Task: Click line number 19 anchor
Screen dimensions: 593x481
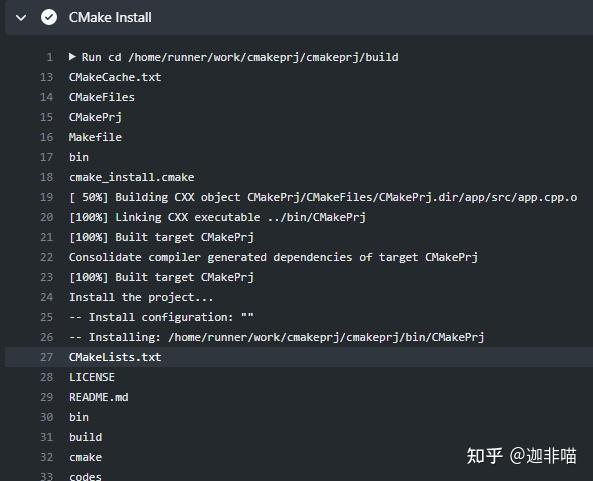Action: [47, 197]
